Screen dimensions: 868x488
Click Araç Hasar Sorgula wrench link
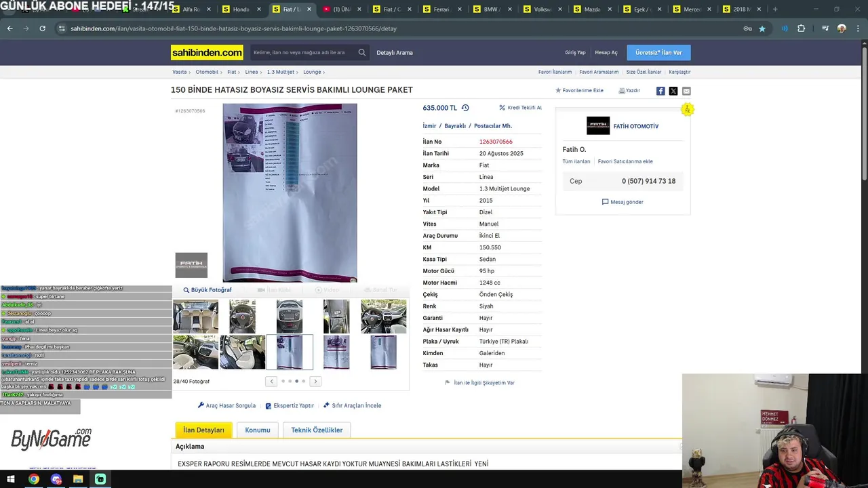tap(226, 405)
